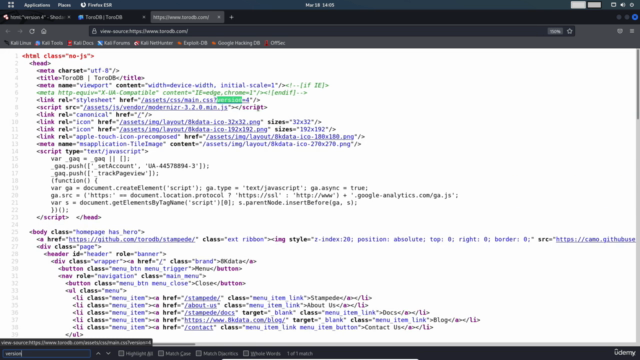The height and width of the screenshot is (360, 640).
Task: Click the 150% zoom level indicator
Action: (555, 31)
